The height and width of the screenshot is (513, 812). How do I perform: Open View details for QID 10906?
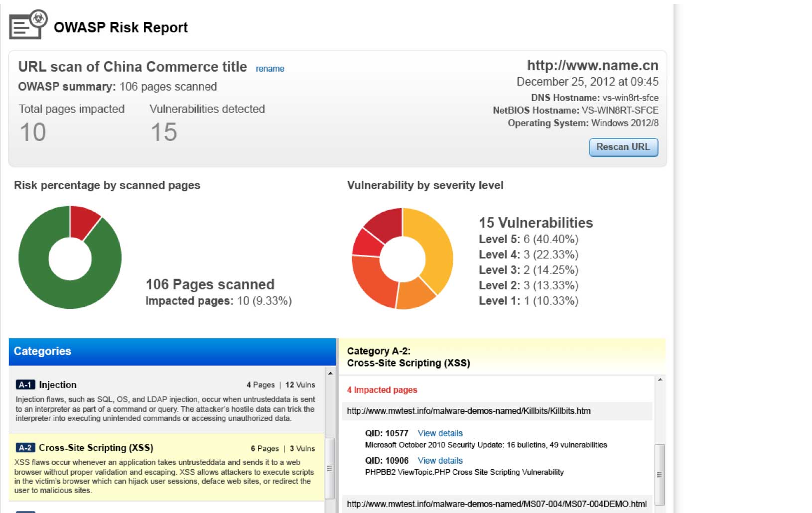440,461
